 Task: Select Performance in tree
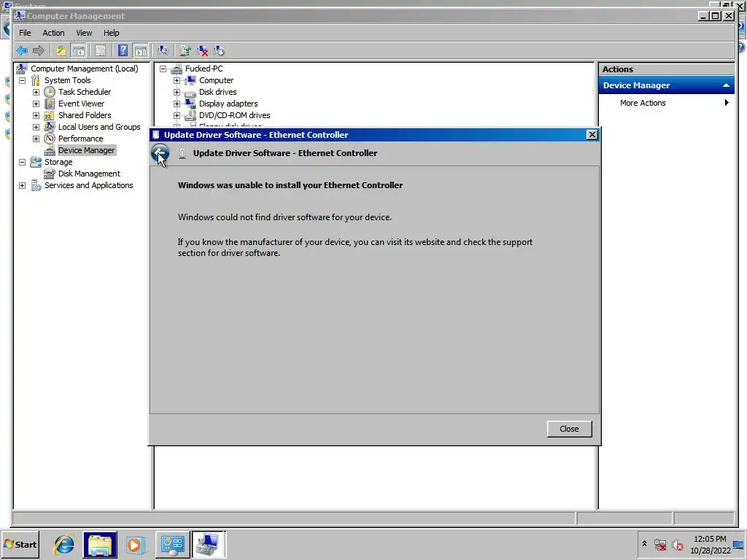tap(80, 139)
